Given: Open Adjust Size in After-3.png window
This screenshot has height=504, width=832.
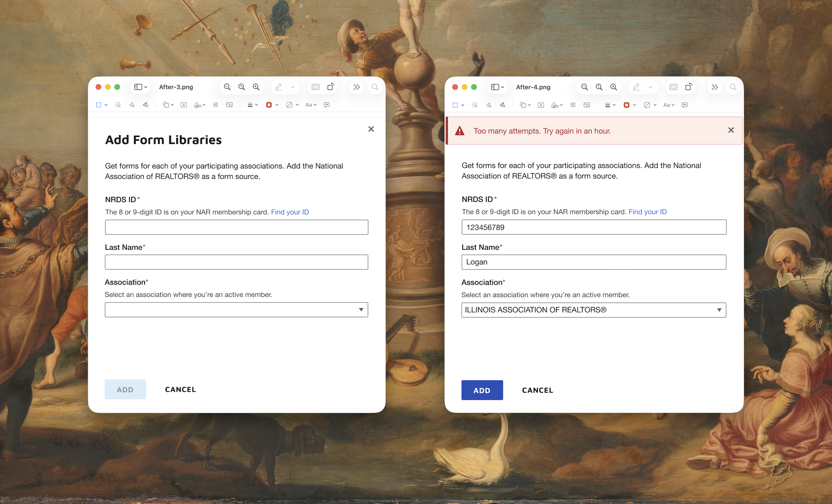Looking at the screenshot, I should coord(229,105).
